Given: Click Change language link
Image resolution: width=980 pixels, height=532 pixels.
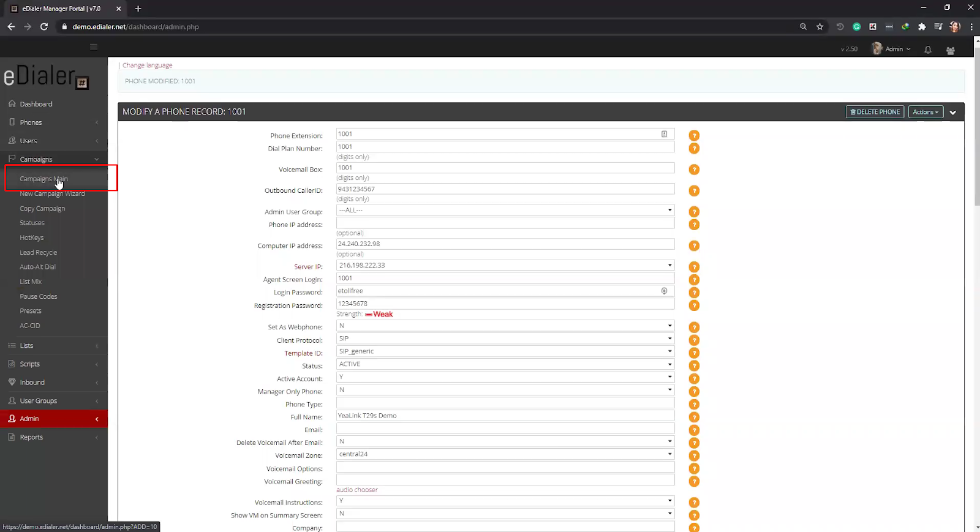Looking at the screenshot, I should click(147, 66).
